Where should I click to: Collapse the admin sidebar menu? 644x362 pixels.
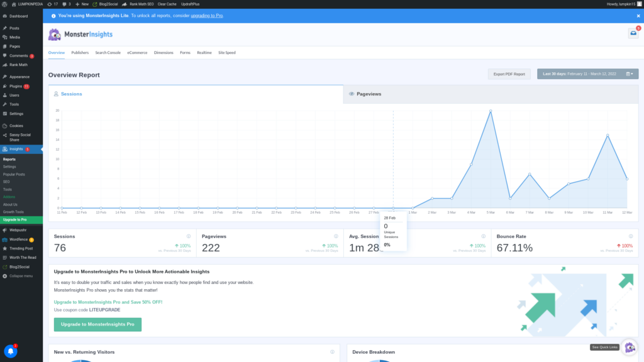point(21,277)
